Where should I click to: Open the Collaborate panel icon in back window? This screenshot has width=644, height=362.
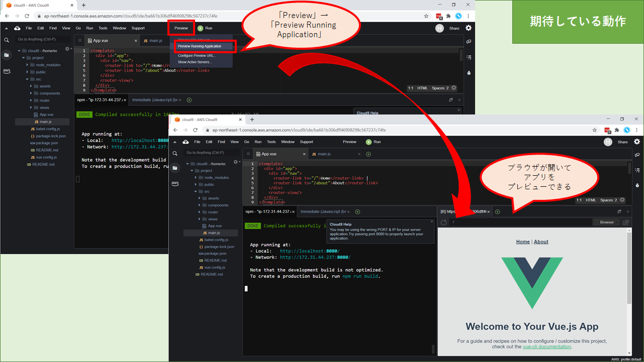pyautogui.click(x=469, y=41)
